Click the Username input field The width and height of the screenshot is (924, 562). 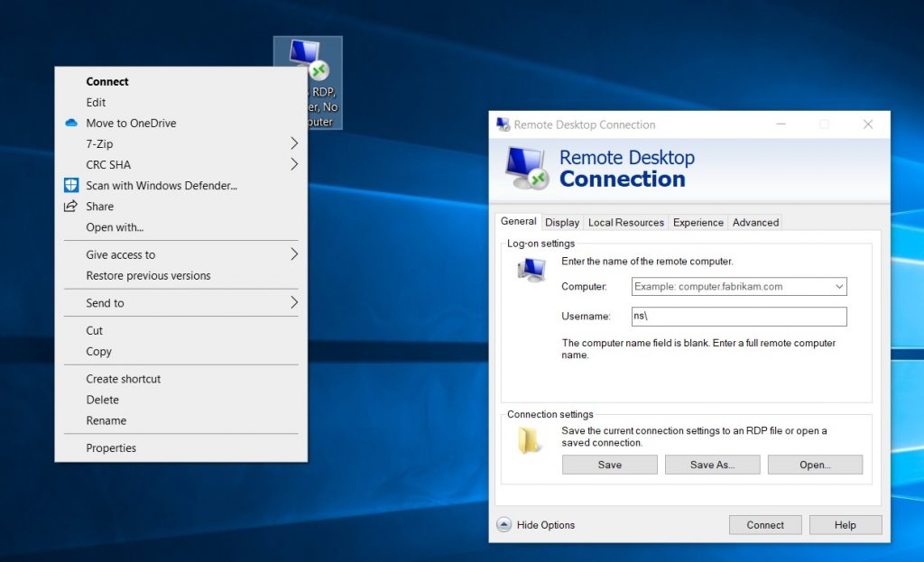pos(739,317)
